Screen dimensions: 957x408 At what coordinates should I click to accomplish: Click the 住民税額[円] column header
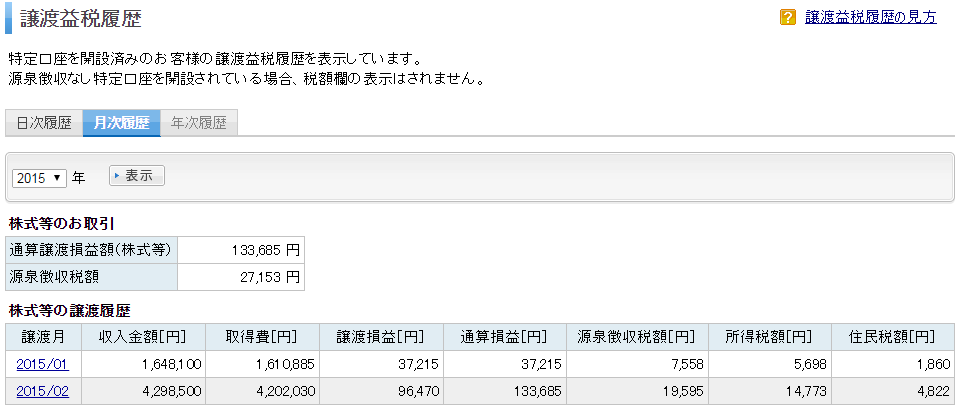pos(892,337)
